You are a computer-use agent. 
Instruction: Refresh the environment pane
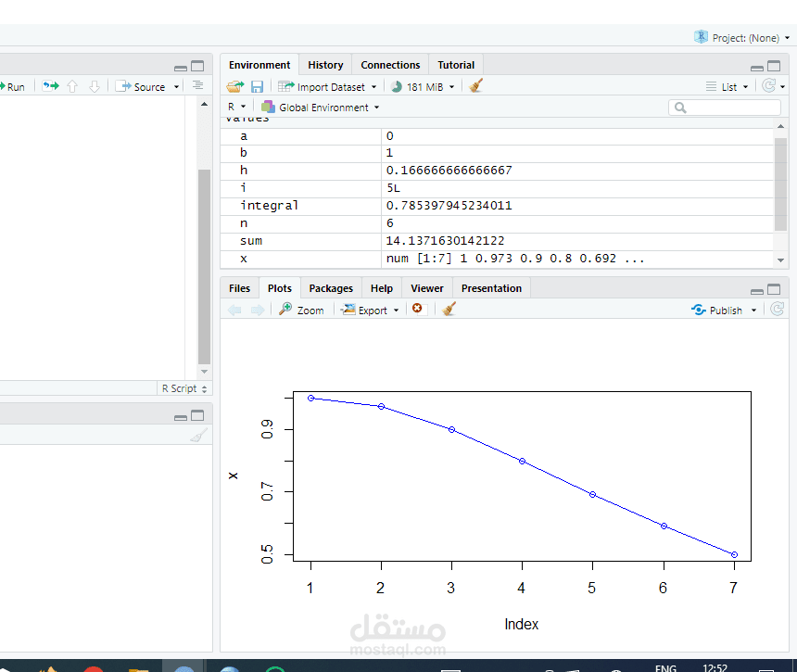(x=769, y=86)
